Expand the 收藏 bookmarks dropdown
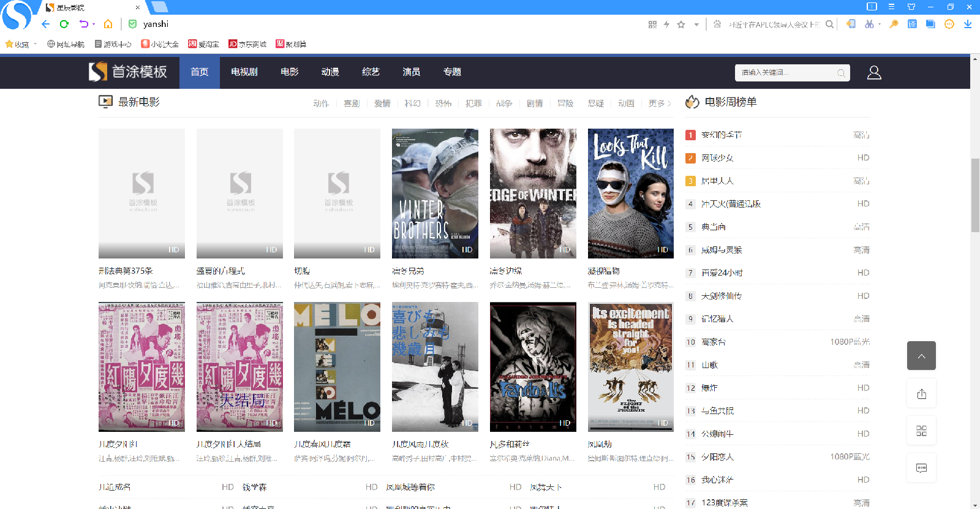The width and height of the screenshot is (980, 509). [x=36, y=44]
